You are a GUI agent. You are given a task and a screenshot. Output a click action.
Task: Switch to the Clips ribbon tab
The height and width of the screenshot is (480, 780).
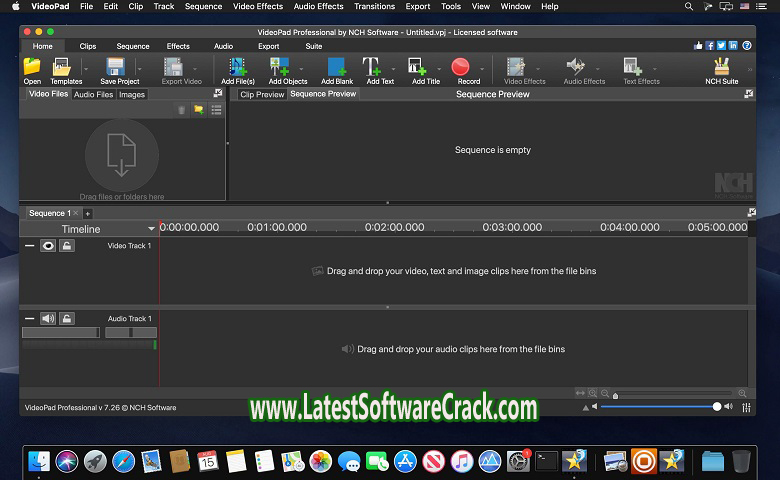[x=88, y=46]
